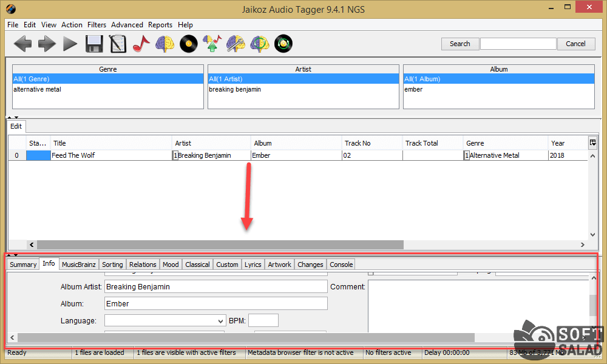
Task: Switch to the MusicBrainz tab
Action: (78, 265)
